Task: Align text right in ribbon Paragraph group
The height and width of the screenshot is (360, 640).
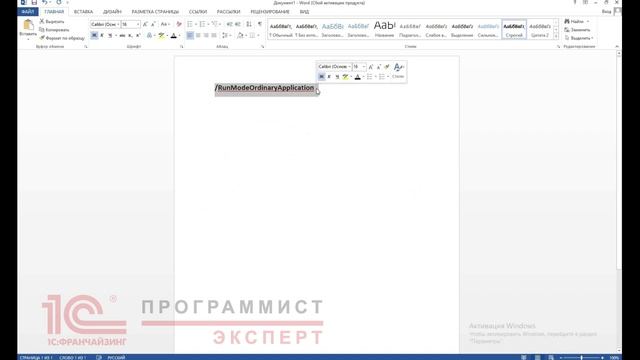Action: click(x=206, y=36)
